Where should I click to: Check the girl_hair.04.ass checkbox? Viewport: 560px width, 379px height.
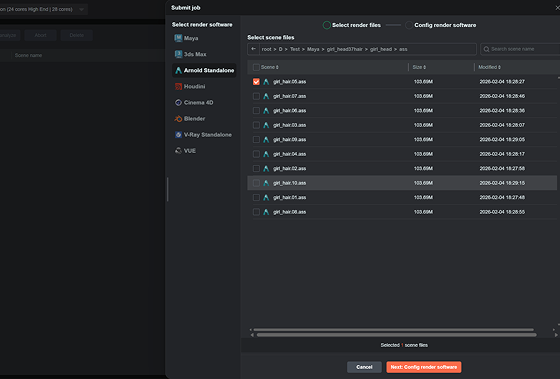coord(256,154)
